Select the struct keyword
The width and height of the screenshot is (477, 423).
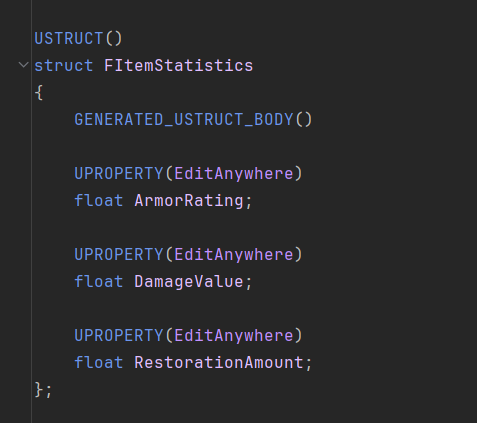point(64,65)
